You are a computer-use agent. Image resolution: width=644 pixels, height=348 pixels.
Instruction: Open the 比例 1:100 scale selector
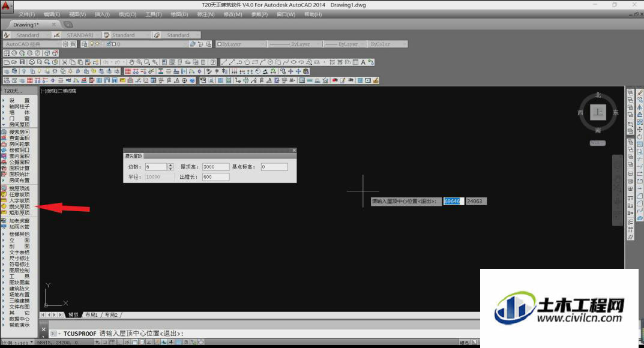click(17, 343)
